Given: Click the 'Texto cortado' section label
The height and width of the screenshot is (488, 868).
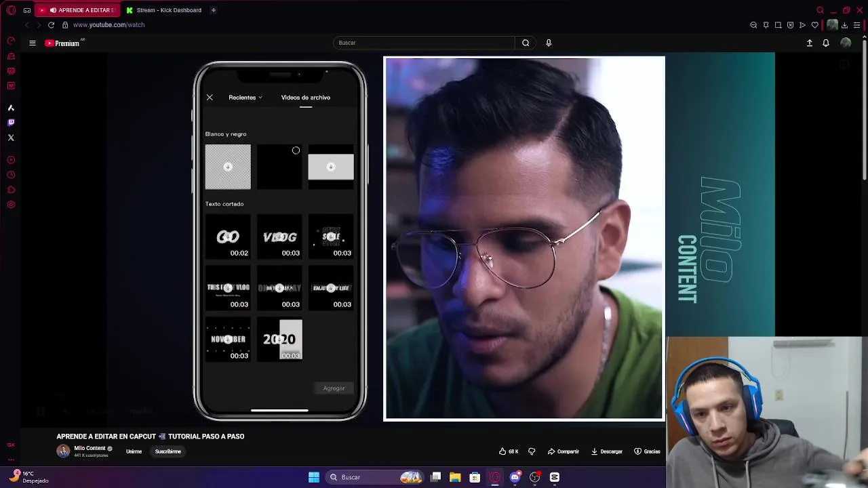Looking at the screenshot, I should 224,204.
